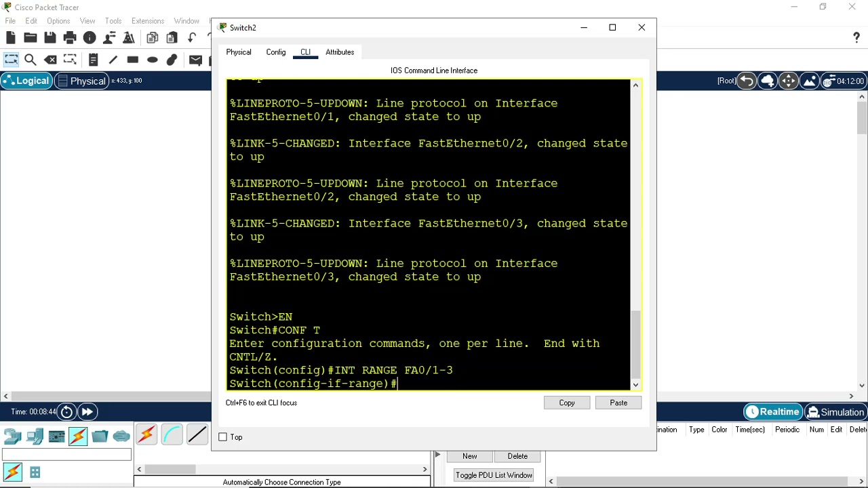
Task: Open the Extensions menu
Action: tap(148, 21)
